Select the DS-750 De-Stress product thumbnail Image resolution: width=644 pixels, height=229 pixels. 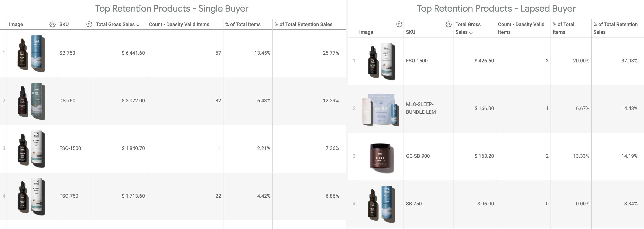coord(31,101)
